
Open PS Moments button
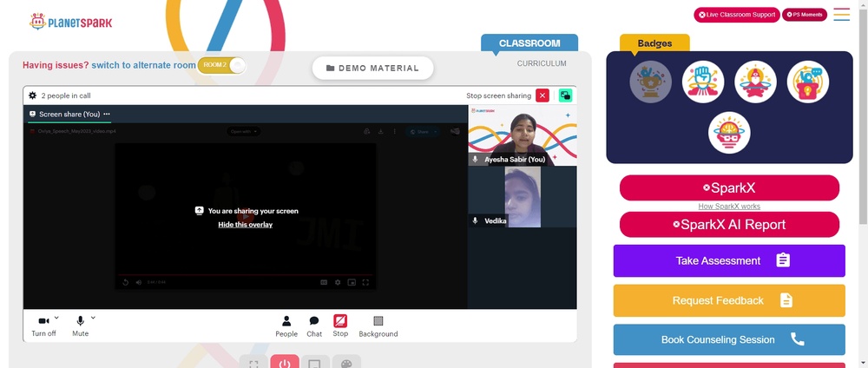coord(805,15)
